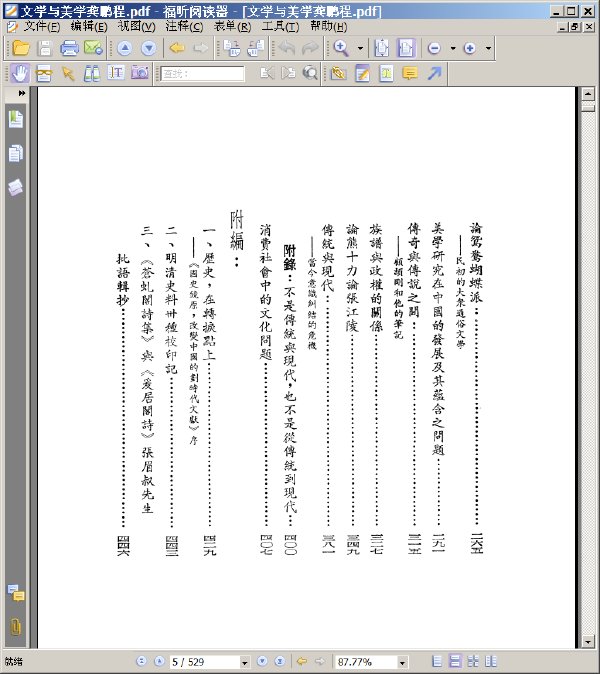Go to previous page in the status bar
600x674 pixels.
coord(159,661)
